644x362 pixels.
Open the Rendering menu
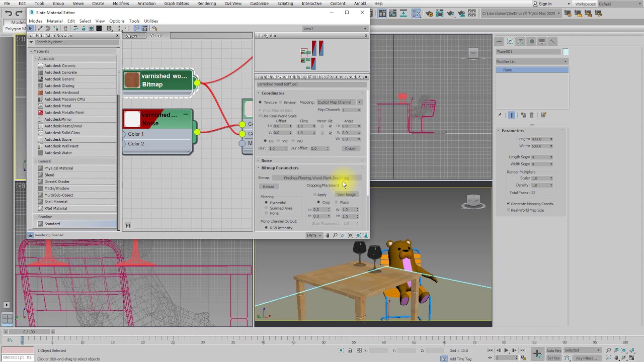point(206,4)
